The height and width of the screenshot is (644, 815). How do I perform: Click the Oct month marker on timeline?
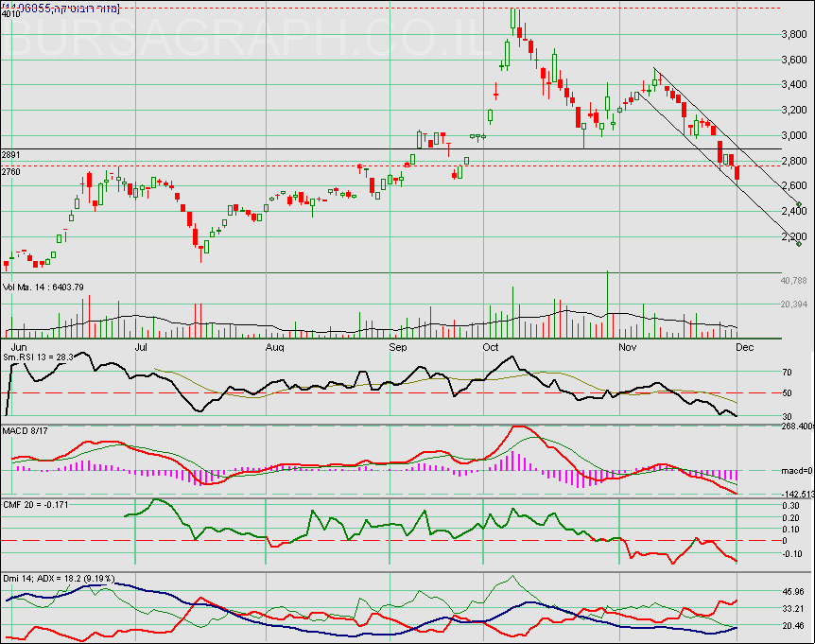[x=490, y=347]
